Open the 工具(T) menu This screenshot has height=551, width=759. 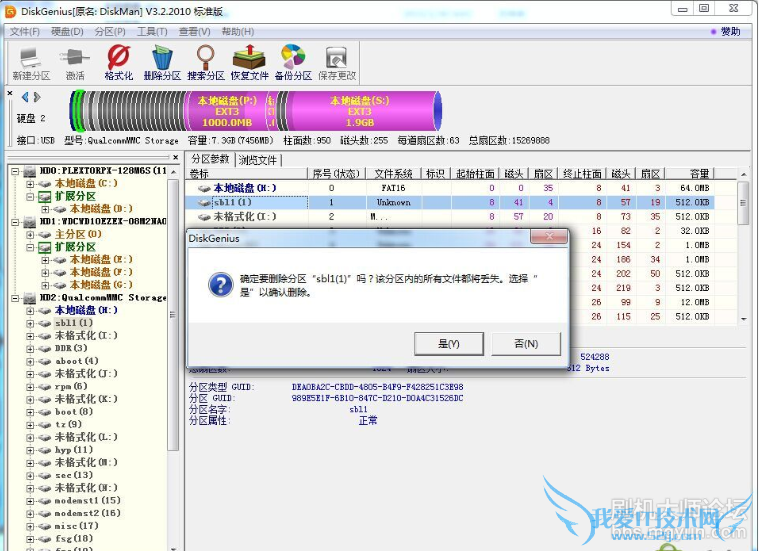(152, 31)
